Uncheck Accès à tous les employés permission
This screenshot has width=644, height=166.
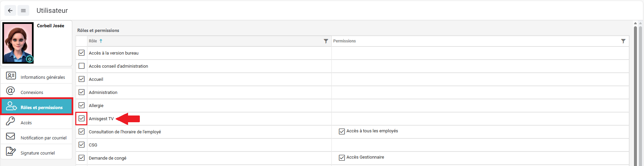342,131
